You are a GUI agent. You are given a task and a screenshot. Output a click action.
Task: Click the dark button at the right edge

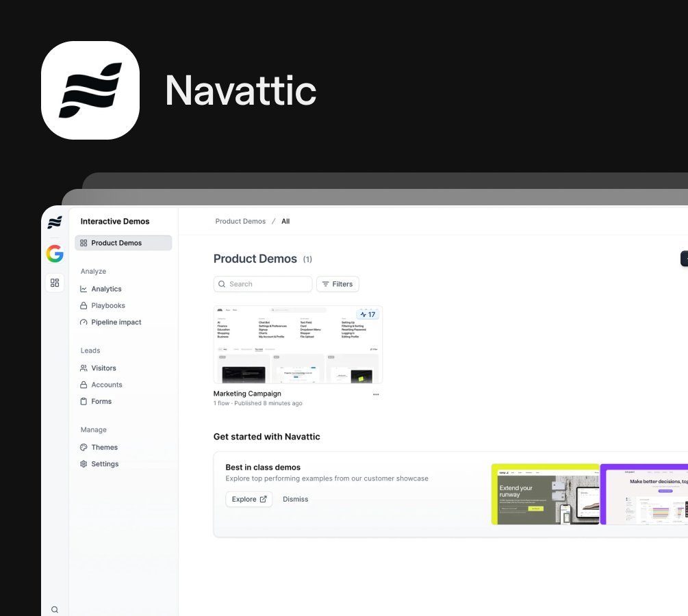(x=684, y=259)
